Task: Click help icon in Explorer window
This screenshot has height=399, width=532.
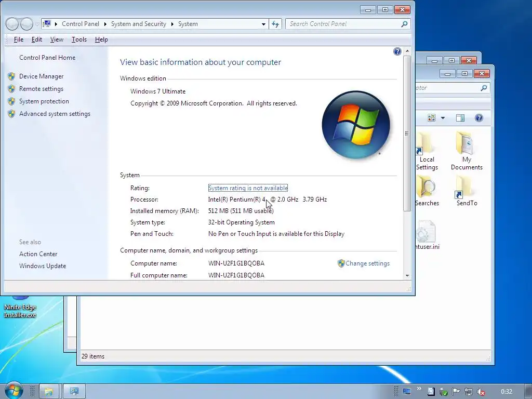Action: click(478, 118)
